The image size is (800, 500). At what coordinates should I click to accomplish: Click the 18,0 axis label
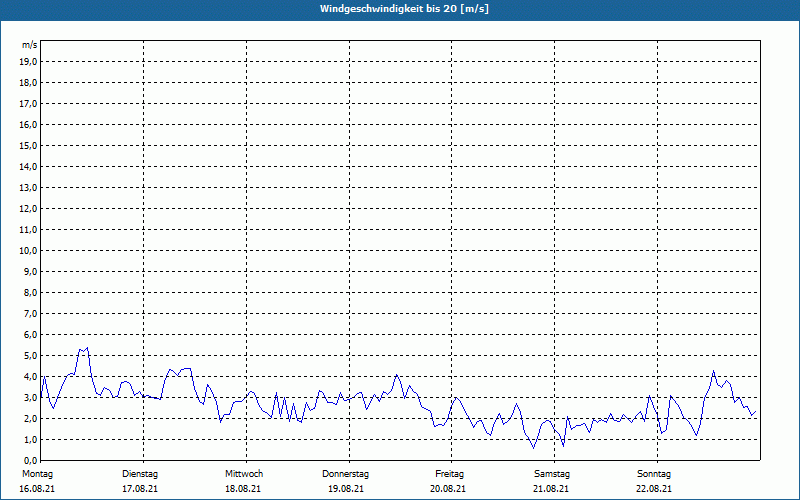28,83
